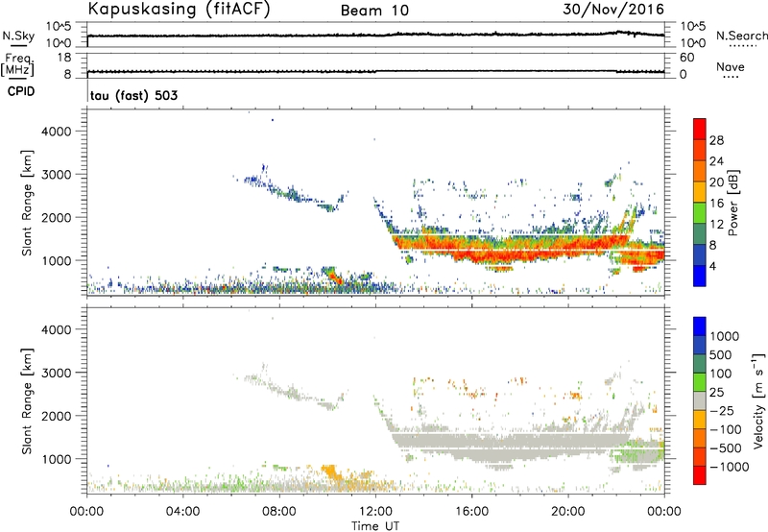Image resolution: width=768 pixels, height=532 pixels.
Task: Click the '04:00' time axis tick label
Action: pos(182,512)
